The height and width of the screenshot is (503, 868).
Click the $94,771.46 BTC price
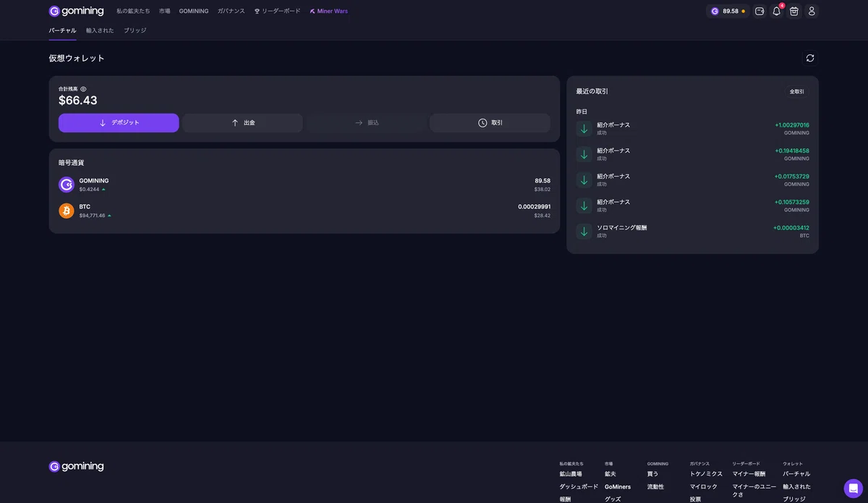click(92, 216)
